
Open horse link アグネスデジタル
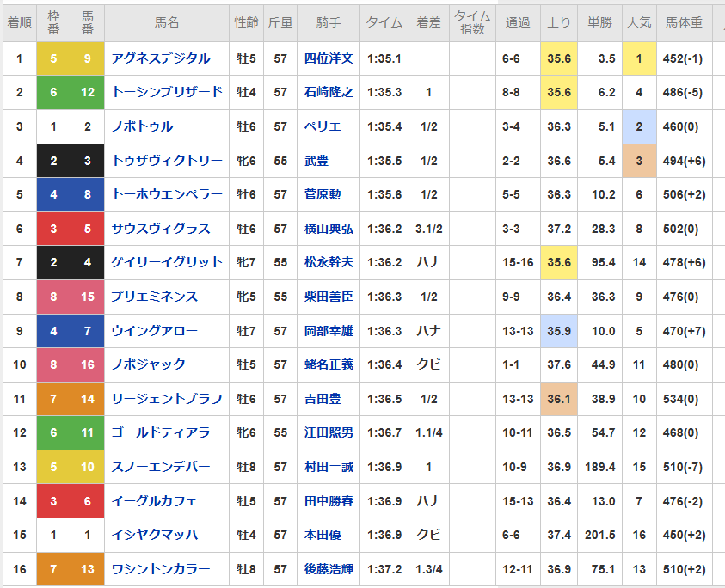pyautogui.click(x=161, y=58)
